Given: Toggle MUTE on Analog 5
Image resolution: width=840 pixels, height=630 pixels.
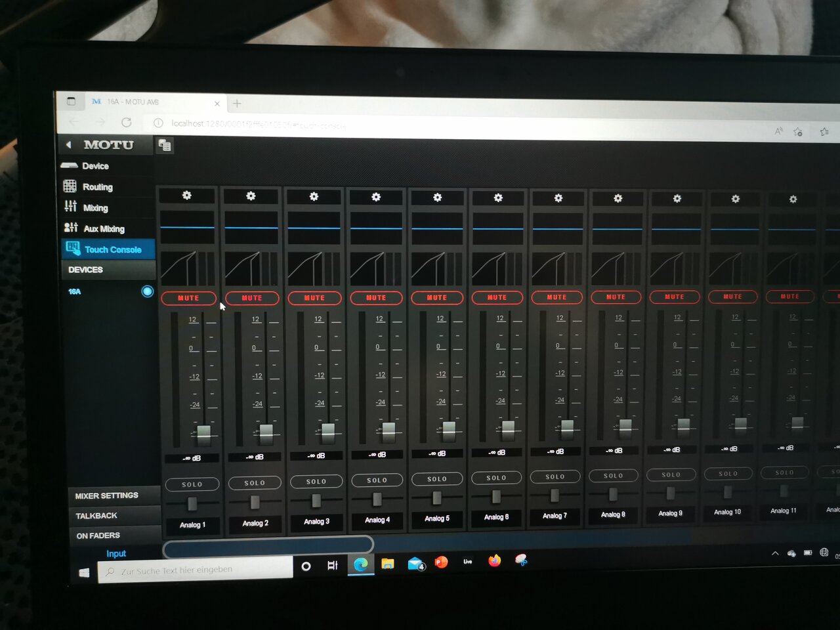Looking at the screenshot, I should 437,298.
